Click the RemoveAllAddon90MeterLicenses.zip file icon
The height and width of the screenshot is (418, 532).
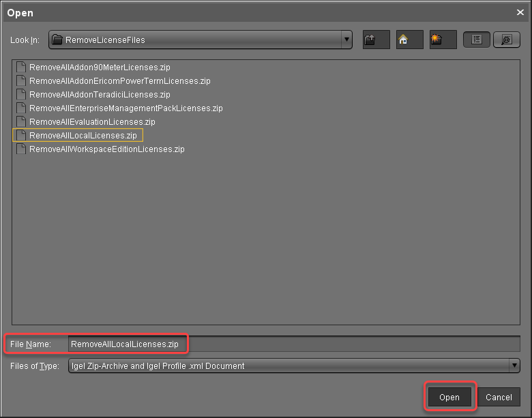21,68
